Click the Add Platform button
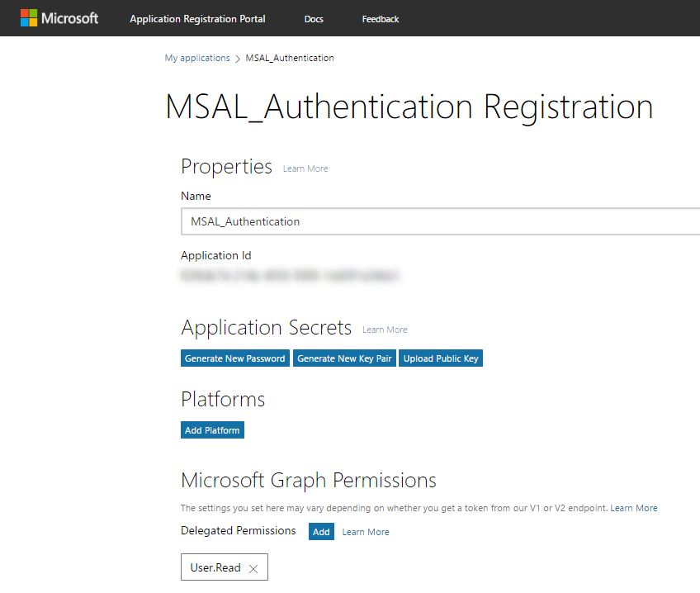The width and height of the screenshot is (700, 593). 212,430
